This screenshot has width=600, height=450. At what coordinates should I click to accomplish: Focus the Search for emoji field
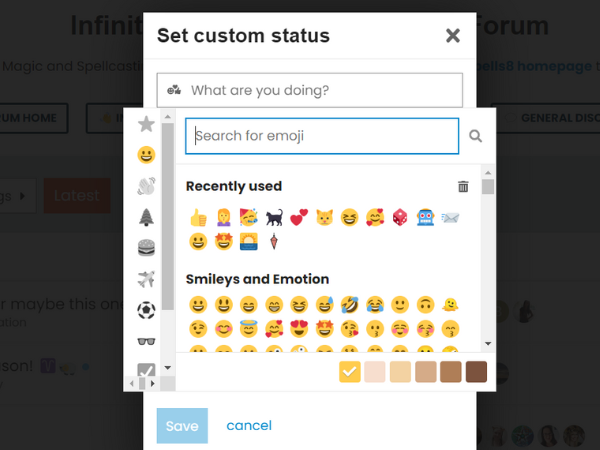(x=322, y=136)
